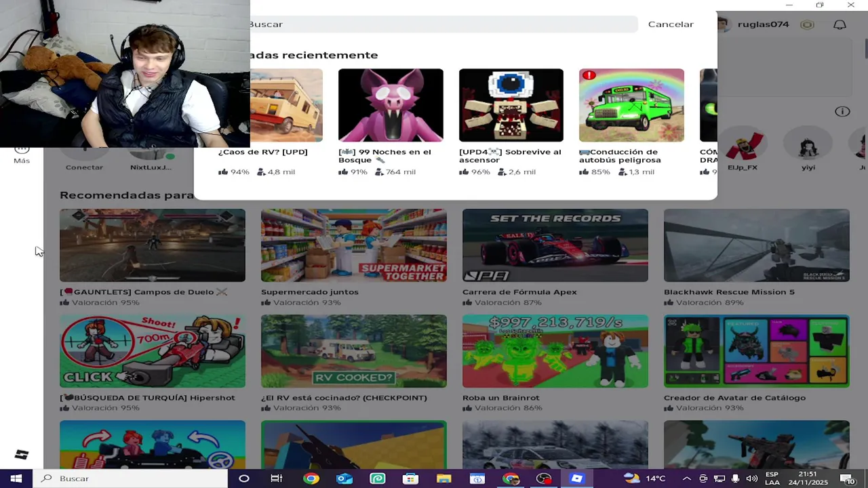868x488 pixels.
Task: Click '¿El RV está cocinado? (CHECKPOINT)' title
Action: pyautogui.click(x=344, y=398)
